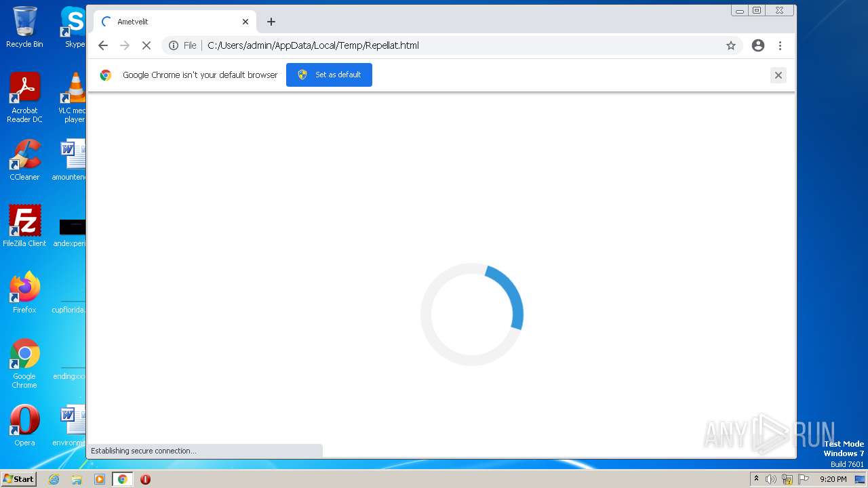Dismiss the default browser infobar
The image size is (868, 488).
(x=778, y=75)
